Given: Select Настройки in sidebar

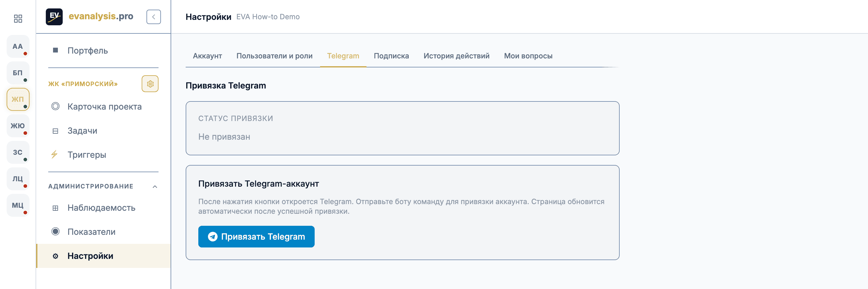Looking at the screenshot, I should coord(103,256).
